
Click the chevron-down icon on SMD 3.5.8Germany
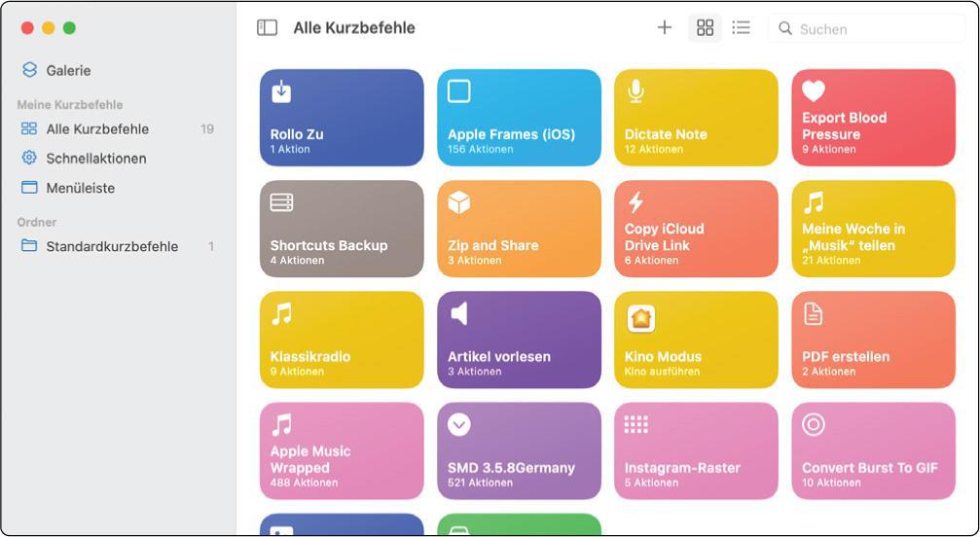pos(458,424)
